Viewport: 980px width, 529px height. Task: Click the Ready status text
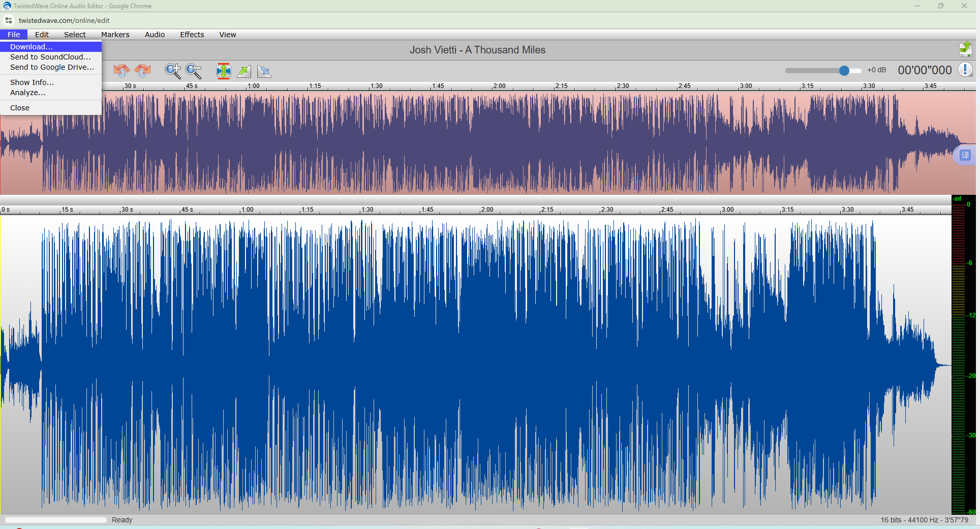122,520
